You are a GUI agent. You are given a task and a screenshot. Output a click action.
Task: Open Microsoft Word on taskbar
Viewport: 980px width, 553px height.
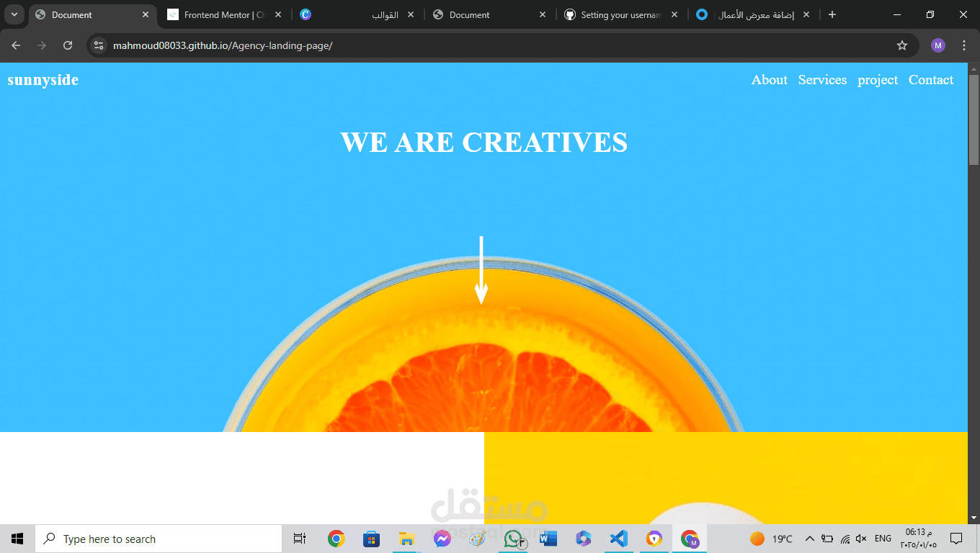548,539
